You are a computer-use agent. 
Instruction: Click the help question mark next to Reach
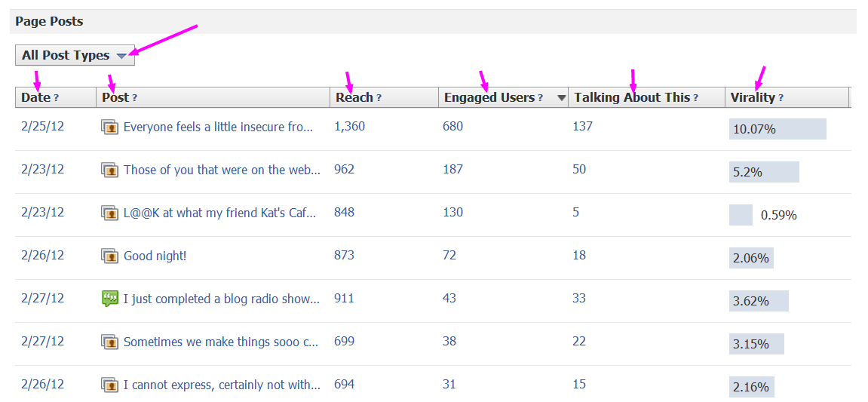(379, 98)
